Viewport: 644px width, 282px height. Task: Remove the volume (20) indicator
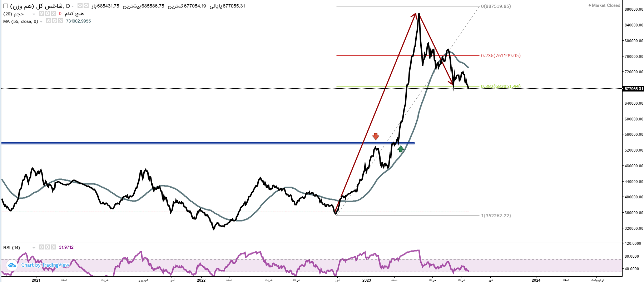tap(54, 13)
